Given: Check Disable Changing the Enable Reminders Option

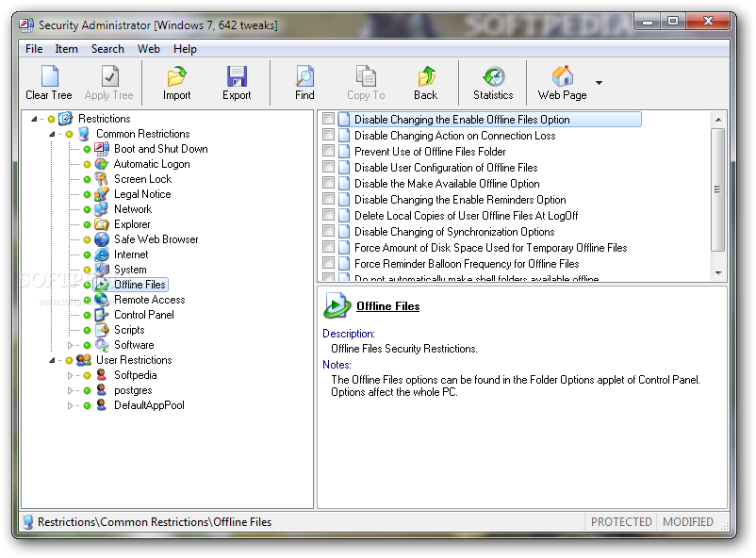Looking at the screenshot, I should [x=329, y=199].
